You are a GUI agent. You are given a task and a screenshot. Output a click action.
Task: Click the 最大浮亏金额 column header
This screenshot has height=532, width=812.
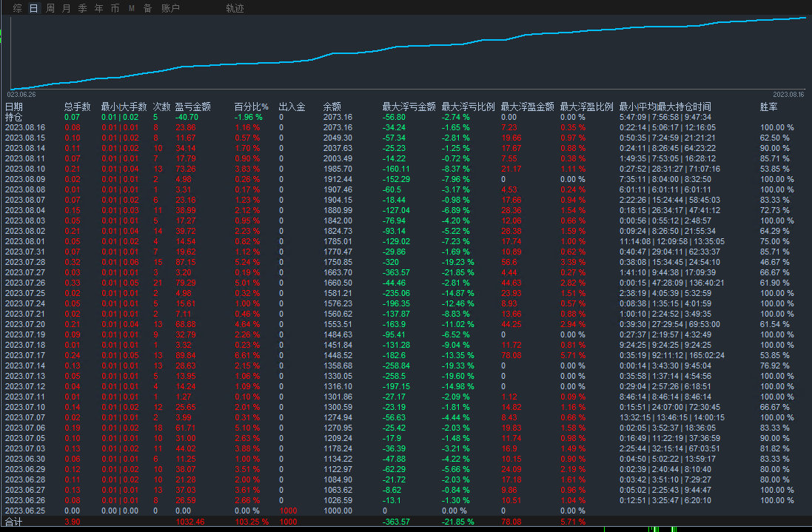point(409,107)
